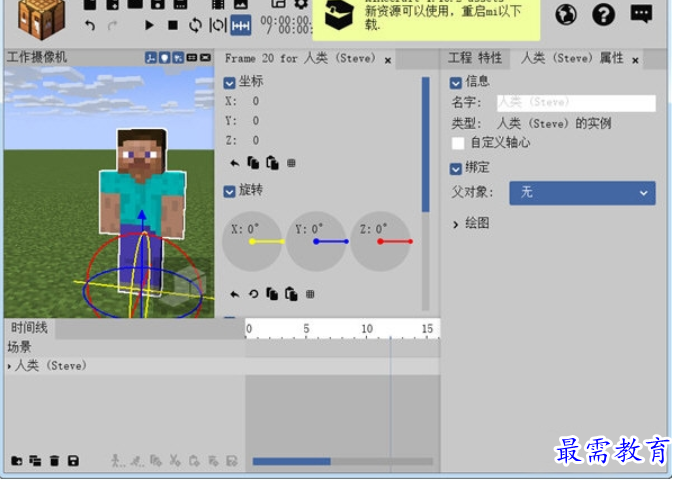Screen dimensions: 678x482
Task: Open the Mine-imator crafting table logo
Action: (x=41, y=18)
